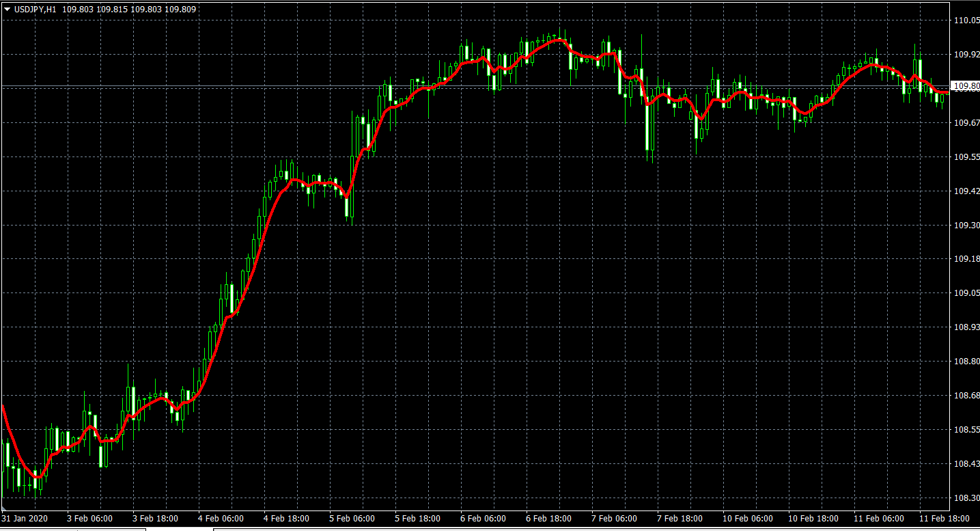The image size is (980, 531).
Task: Click the 3 Feb 06:00 time label
Action: click(x=89, y=519)
